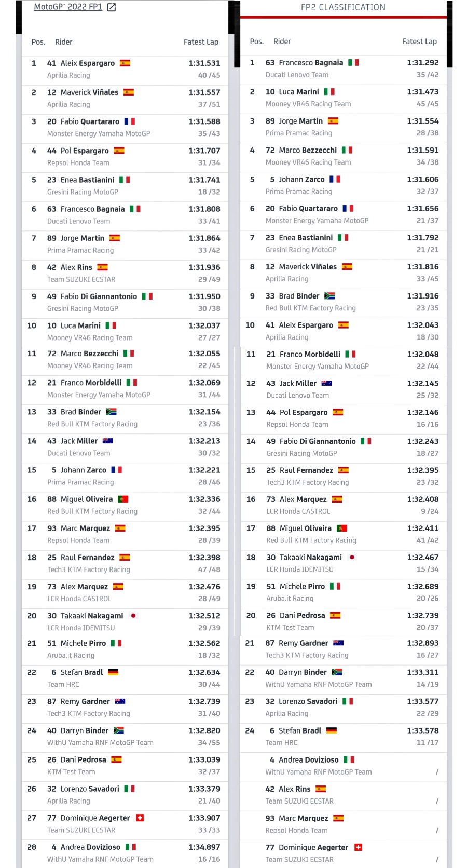
Task: Click the South African flag beside Brad Binder in FP2
Action: (329, 296)
